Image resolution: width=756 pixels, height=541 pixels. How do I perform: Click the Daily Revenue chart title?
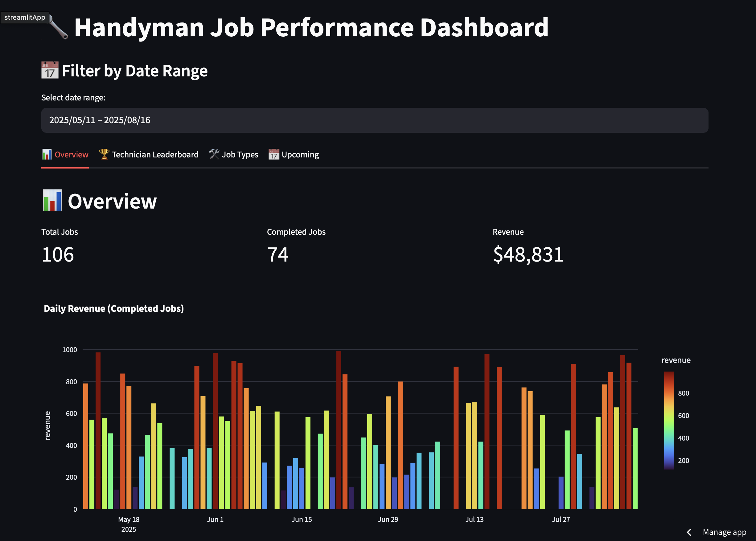click(x=114, y=308)
